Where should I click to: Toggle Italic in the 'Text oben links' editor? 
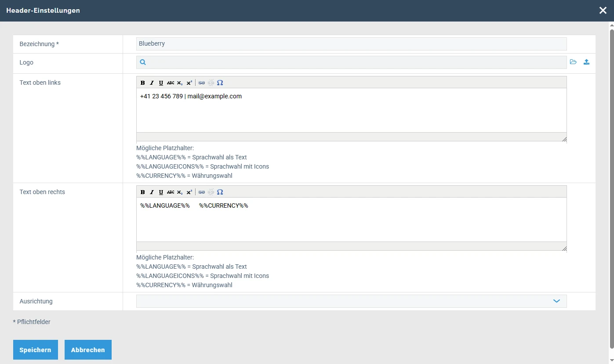coord(152,83)
